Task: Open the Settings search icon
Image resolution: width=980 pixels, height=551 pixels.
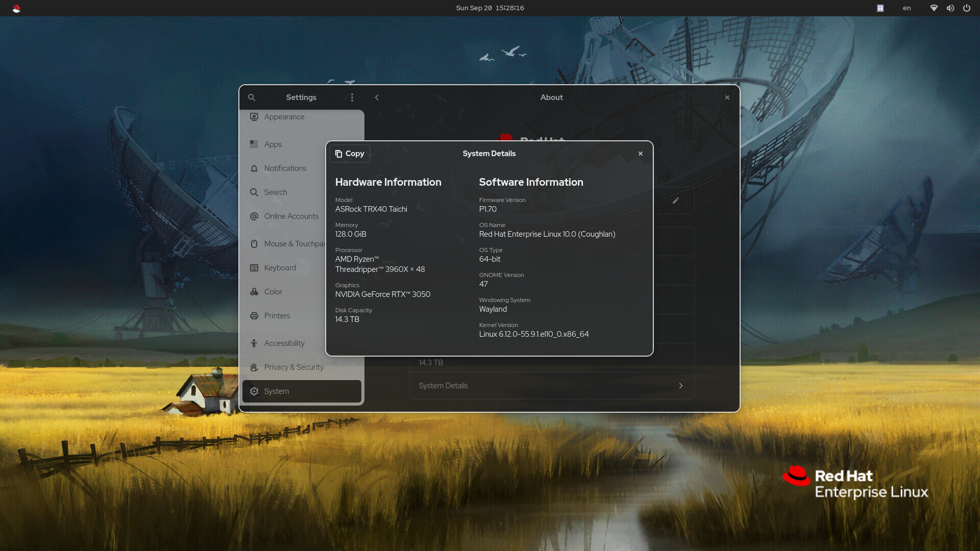Action: point(252,97)
